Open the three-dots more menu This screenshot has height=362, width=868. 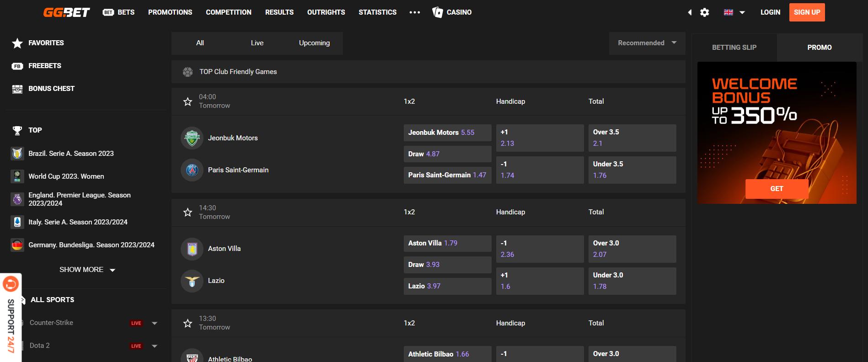415,12
